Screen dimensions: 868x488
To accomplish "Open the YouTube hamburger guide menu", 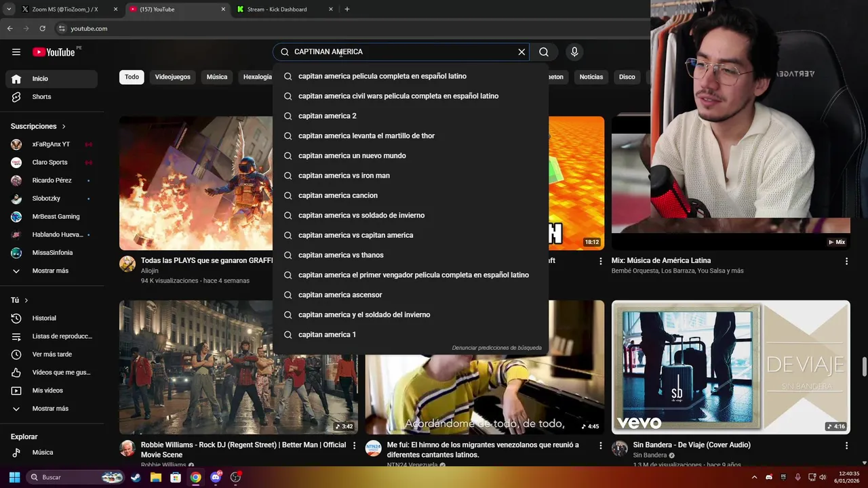I will [x=16, y=52].
